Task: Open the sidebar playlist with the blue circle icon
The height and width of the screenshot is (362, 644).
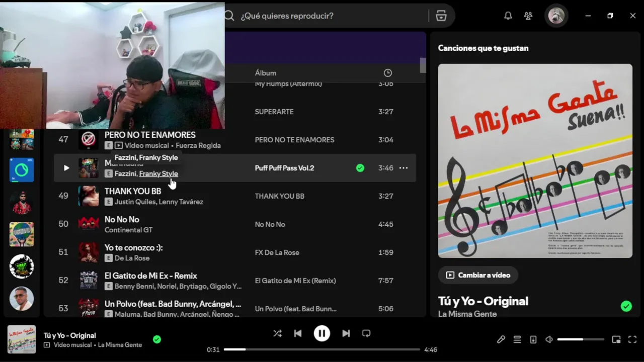Action: pos(22,170)
